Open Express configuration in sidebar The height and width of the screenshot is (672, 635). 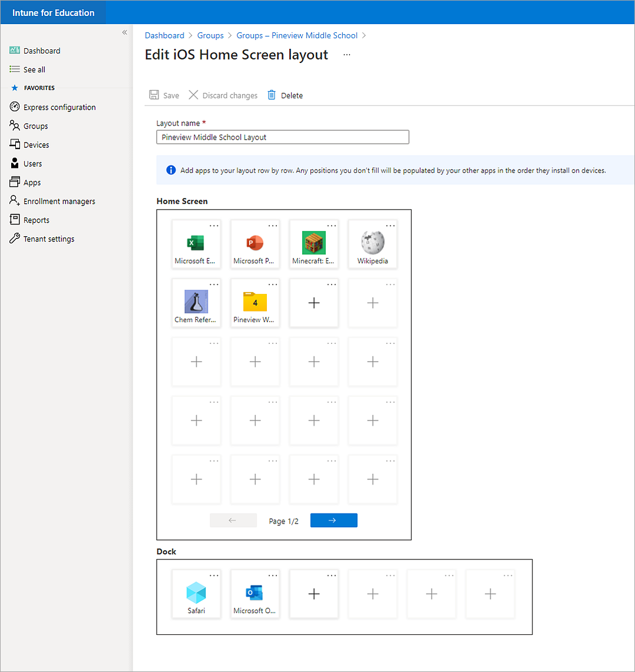click(x=59, y=107)
